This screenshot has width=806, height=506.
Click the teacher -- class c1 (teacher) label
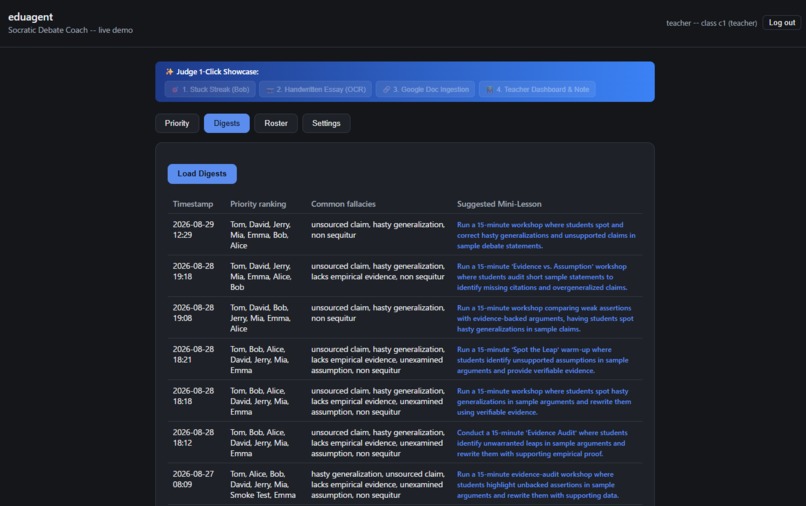coord(711,23)
